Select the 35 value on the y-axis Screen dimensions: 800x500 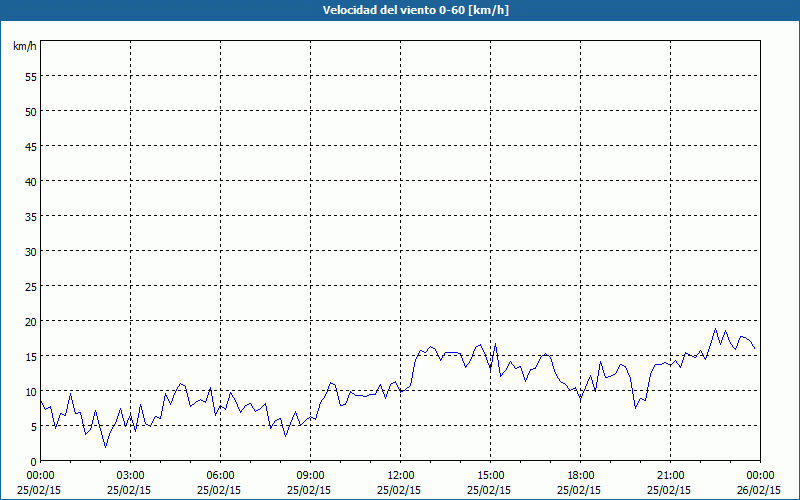coord(30,216)
